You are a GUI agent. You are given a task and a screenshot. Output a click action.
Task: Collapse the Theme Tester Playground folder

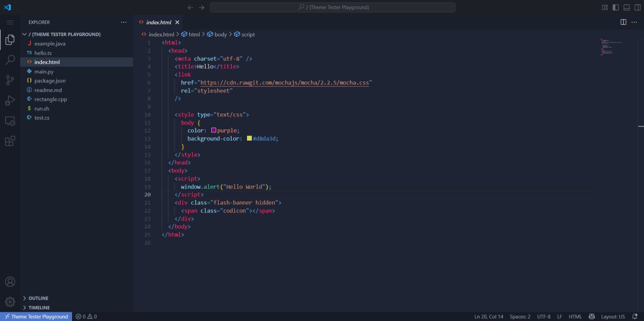coord(77,34)
